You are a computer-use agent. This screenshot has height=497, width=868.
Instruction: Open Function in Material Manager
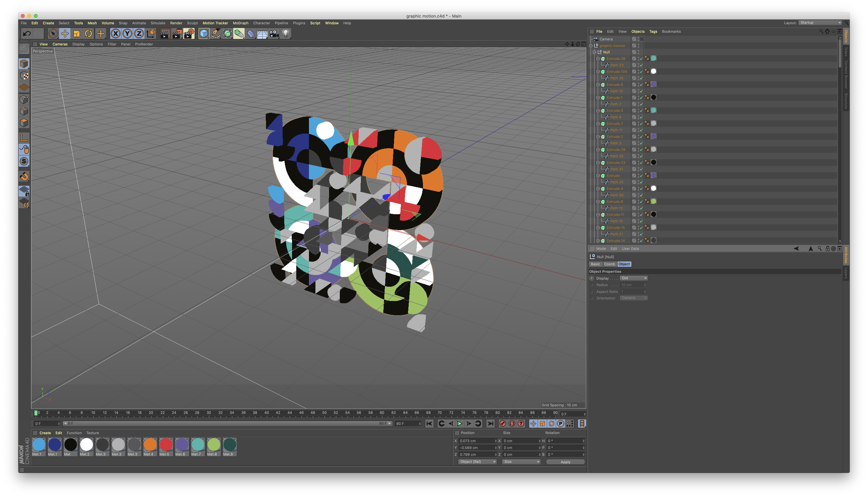tap(74, 433)
